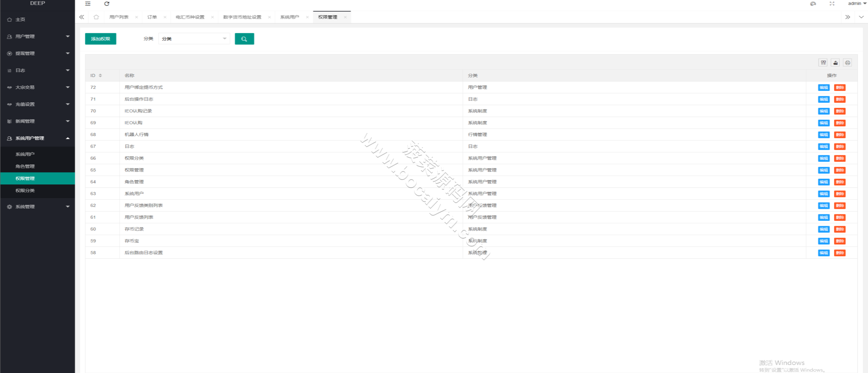Click the print table icon
The height and width of the screenshot is (373, 868).
click(x=848, y=63)
